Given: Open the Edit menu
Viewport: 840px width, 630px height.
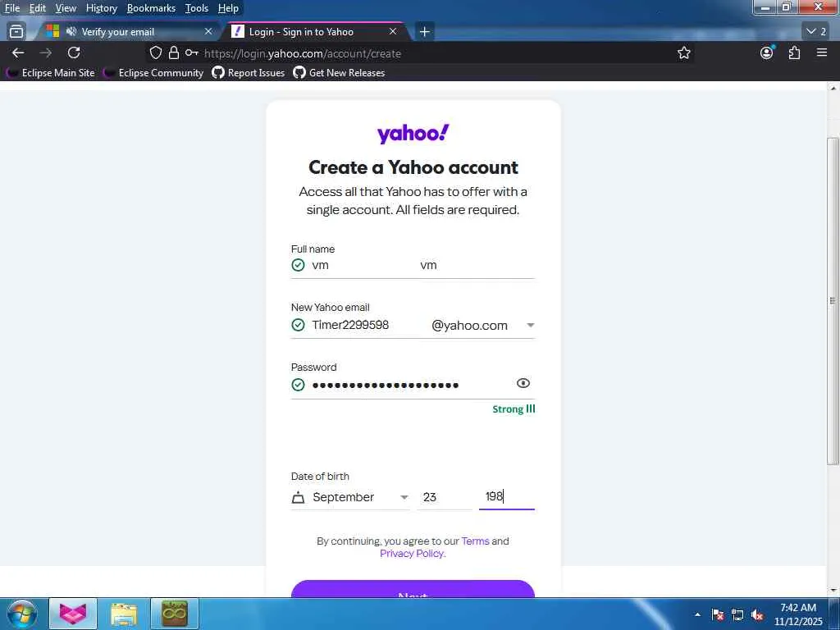Looking at the screenshot, I should coord(38,8).
